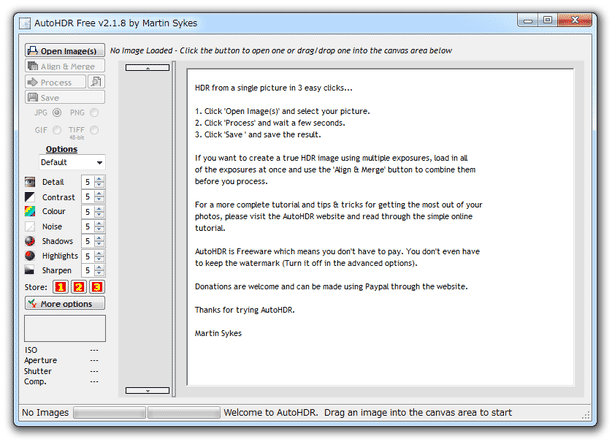Click Store slot 3 button

pyautogui.click(x=97, y=287)
